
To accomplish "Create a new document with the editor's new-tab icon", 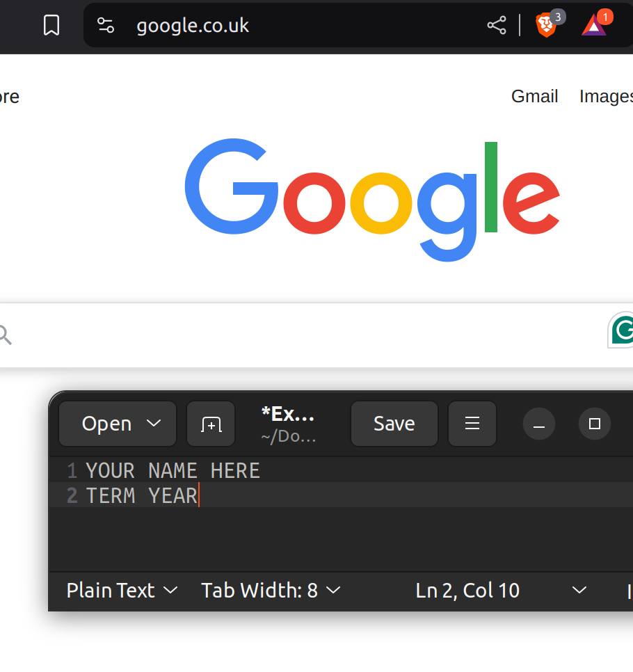I will pyautogui.click(x=211, y=424).
